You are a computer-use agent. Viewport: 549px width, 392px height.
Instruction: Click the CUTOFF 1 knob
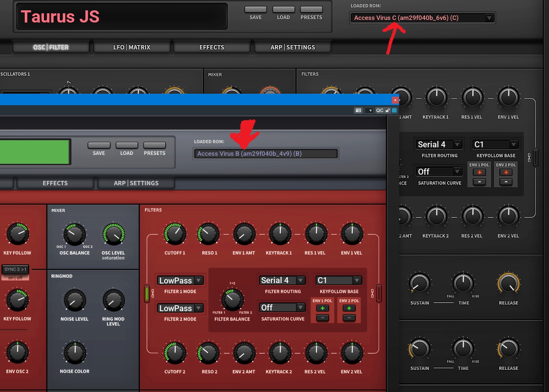(x=175, y=234)
